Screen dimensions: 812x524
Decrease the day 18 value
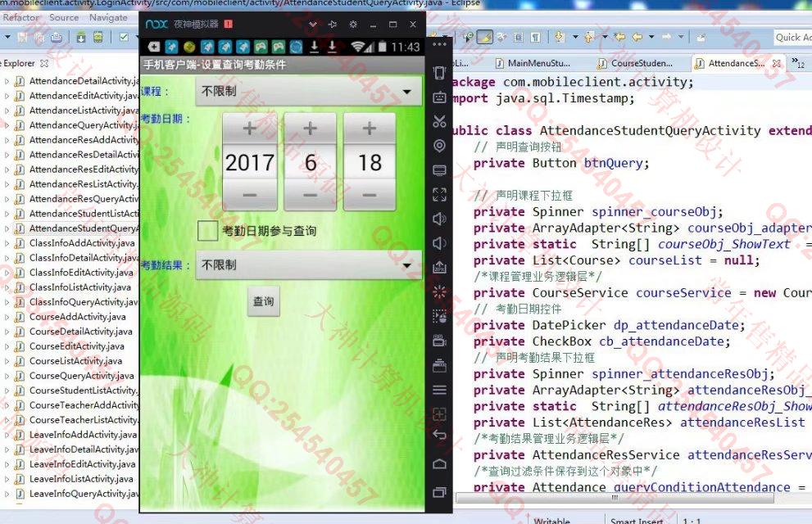(370, 195)
